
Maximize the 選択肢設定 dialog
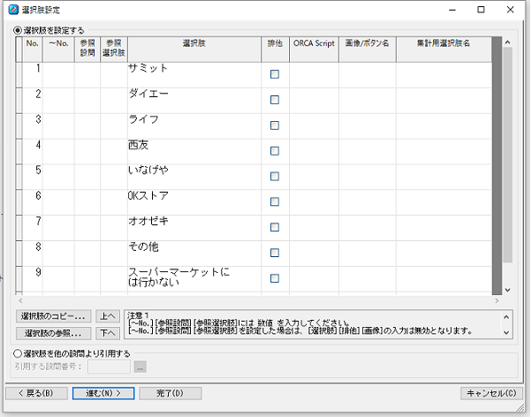click(481, 10)
